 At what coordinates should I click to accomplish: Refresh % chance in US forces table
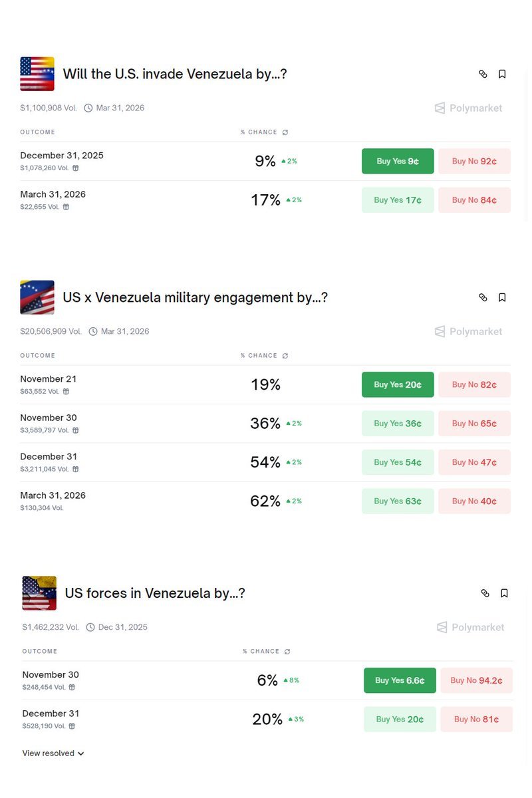(x=287, y=652)
